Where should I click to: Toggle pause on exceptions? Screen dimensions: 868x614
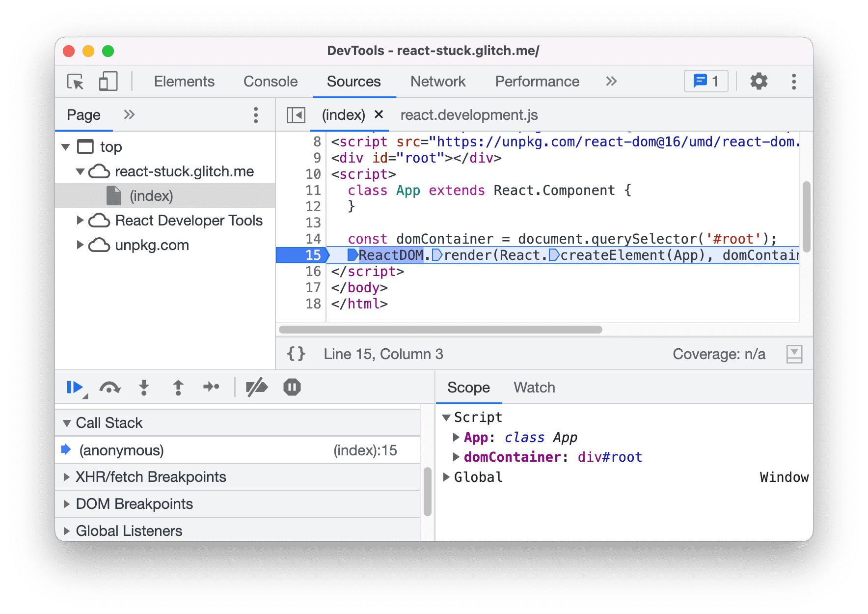click(292, 387)
